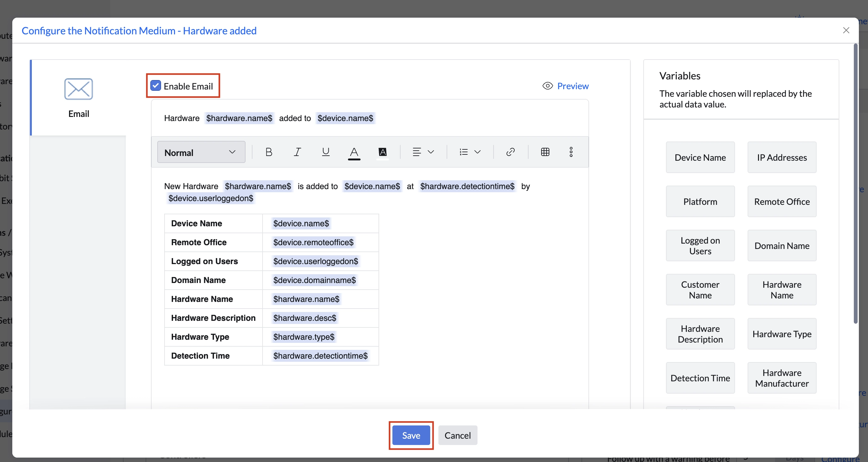Click the $hardware.desc$ table cell

(321, 318)
